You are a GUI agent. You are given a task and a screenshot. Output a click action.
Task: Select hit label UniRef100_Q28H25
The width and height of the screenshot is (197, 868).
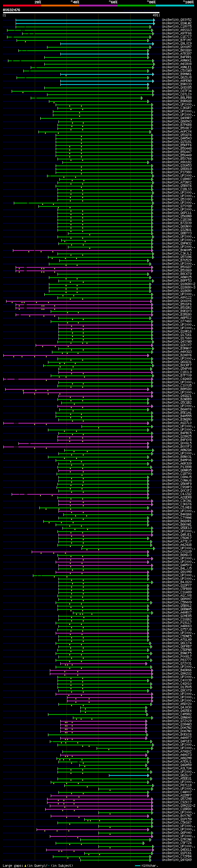pyautogui.click(x=177, y=436)
